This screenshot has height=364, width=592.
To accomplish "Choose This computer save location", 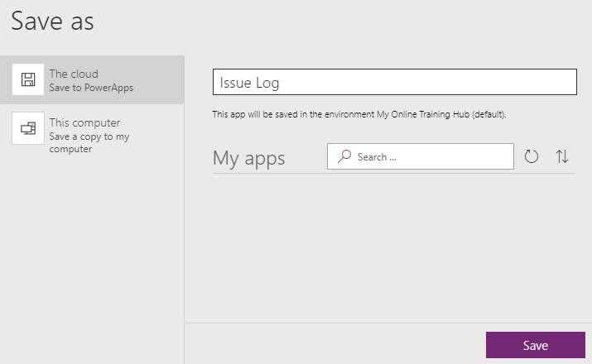I will [x=92, y=133].
